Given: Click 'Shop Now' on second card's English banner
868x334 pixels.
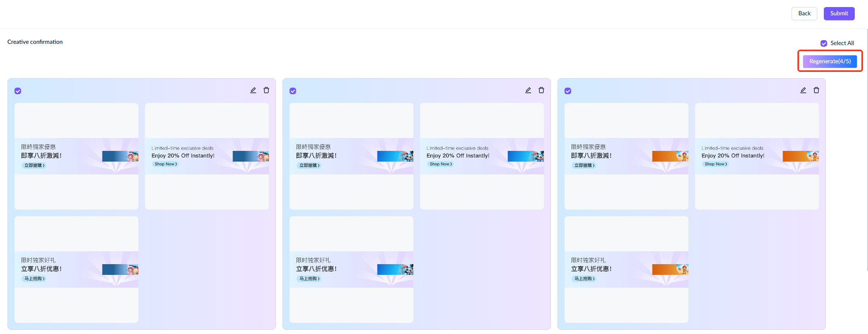Looking at the screenshot, I should (441, 164).
